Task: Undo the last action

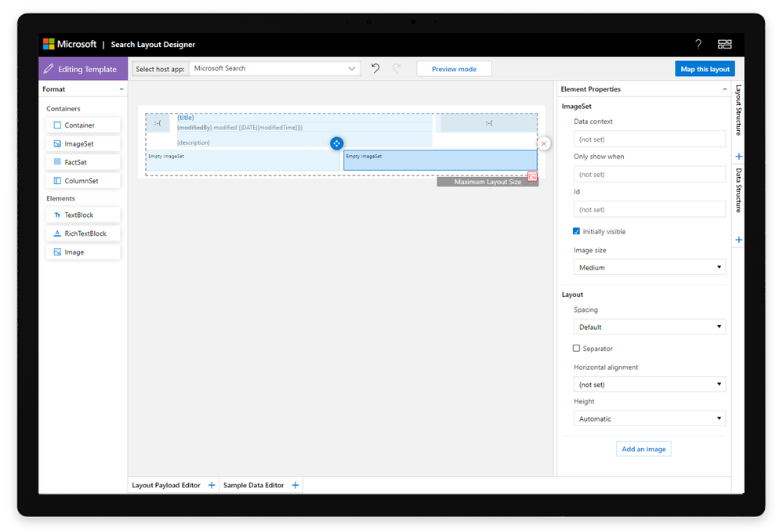Action: [375, 68]
